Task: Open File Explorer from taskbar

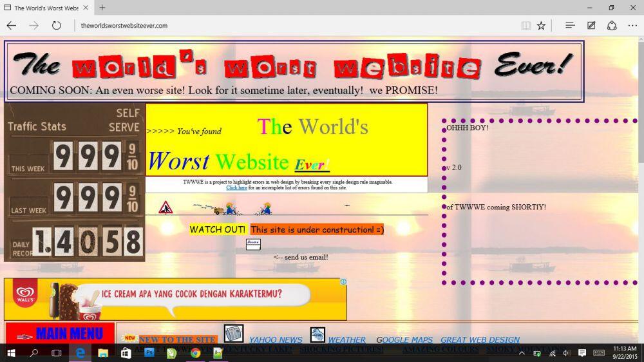Action: pos(102,353)
